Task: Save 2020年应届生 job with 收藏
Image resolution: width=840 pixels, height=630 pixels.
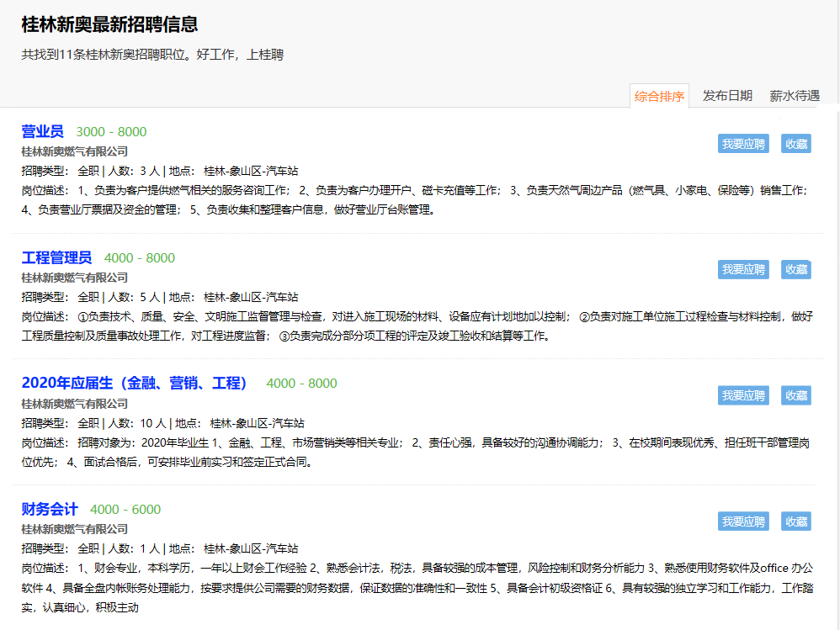Action: 796,395
